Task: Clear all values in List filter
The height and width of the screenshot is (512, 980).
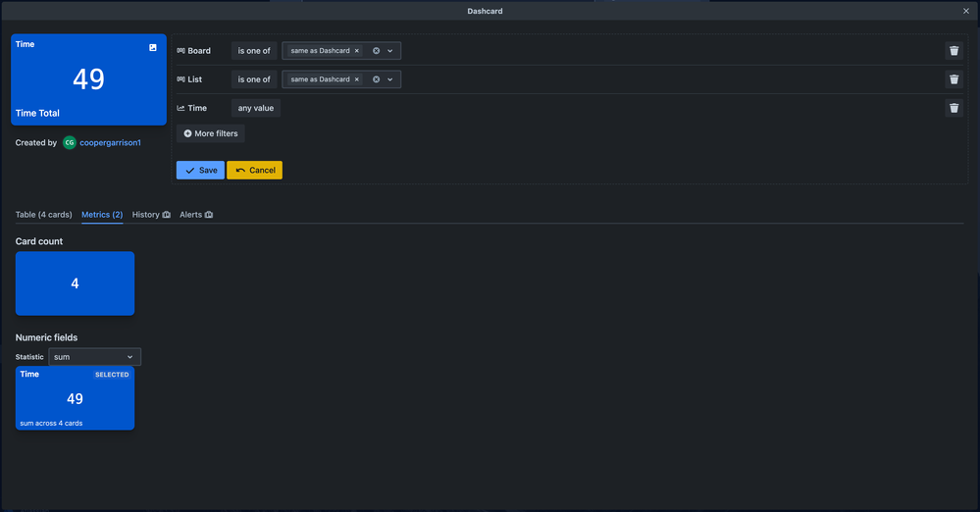Action: click(x=377, y=79)
